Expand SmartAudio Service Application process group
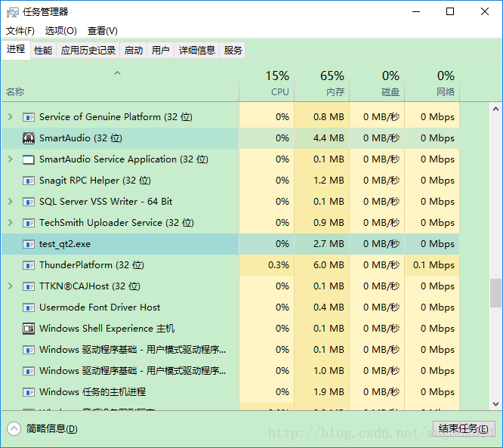This screenshot has width=503, height=448. pos(11,159)
